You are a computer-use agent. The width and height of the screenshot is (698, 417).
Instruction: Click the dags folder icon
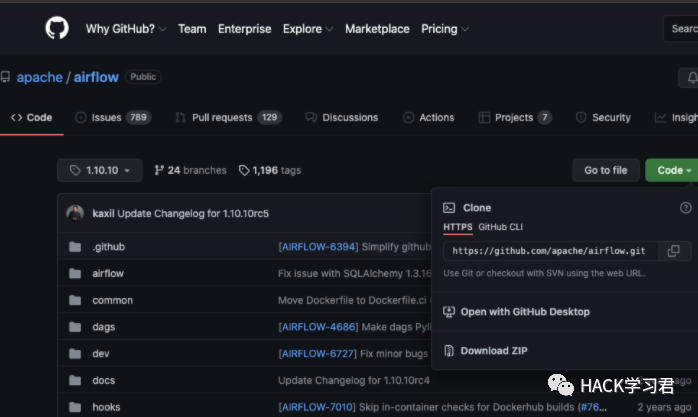pyautogui.click(x=75, y=327)
